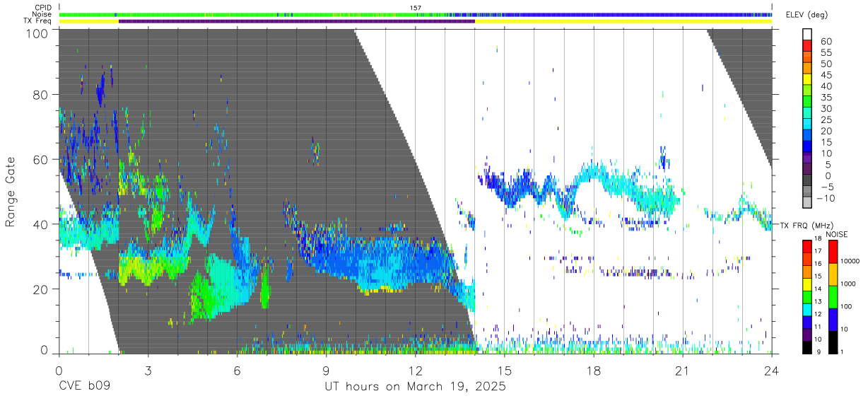868x401 pixels.
Task: Click the '13' value on TX FRQ scale
Action: (818, 302)
